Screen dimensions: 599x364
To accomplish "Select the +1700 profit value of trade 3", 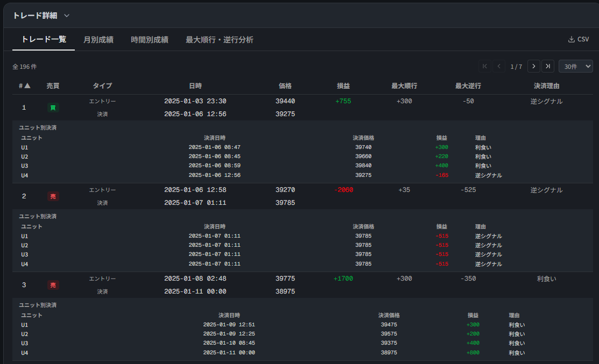I will coord(343,279).
